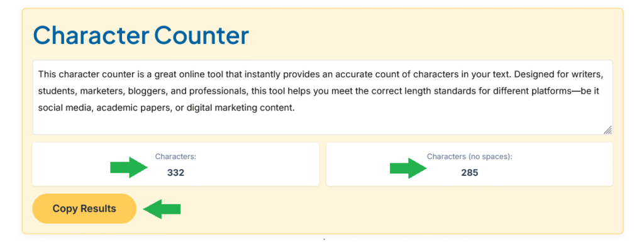The width and height of the screenshot is (644, 247).
Task: Grab the text area resize handle
Action: click(608, 130)
